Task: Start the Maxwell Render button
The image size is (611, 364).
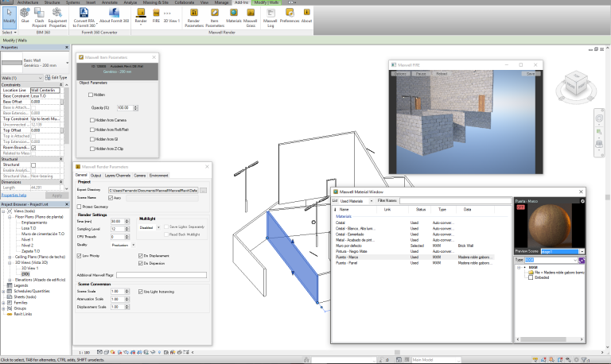Action: [141, 17]
